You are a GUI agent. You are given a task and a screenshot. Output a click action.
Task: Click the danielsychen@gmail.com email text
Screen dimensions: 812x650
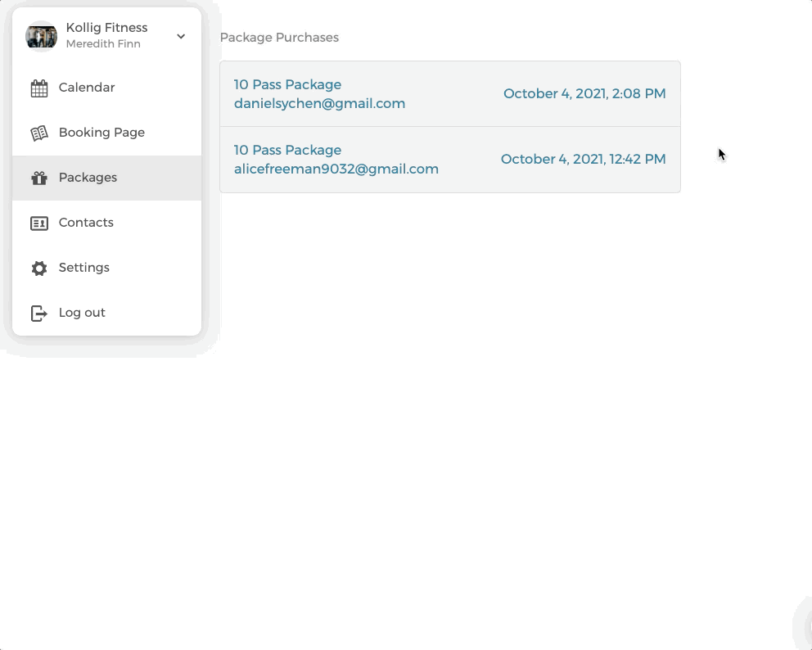pos(319,104)
